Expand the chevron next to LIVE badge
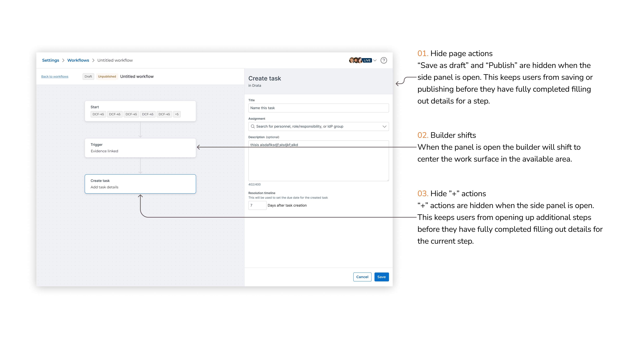The width and height of the screenshot is (629, 364). pos(375,60)
